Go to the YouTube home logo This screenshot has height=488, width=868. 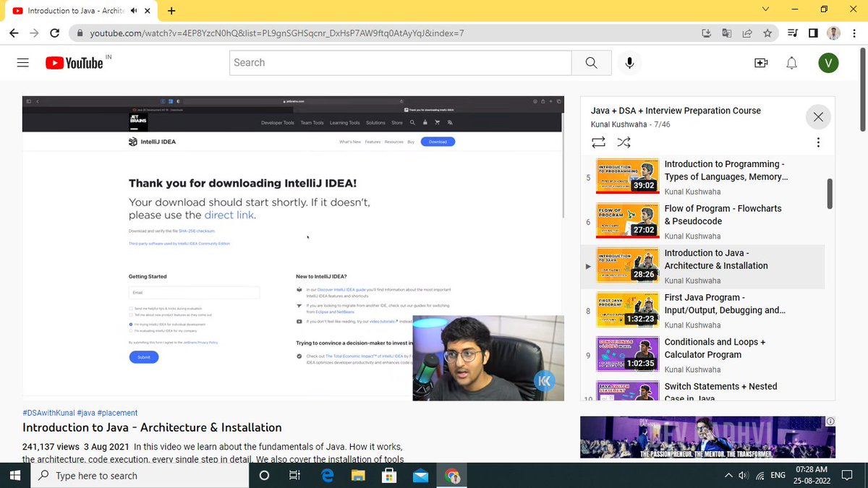point(75,63)
